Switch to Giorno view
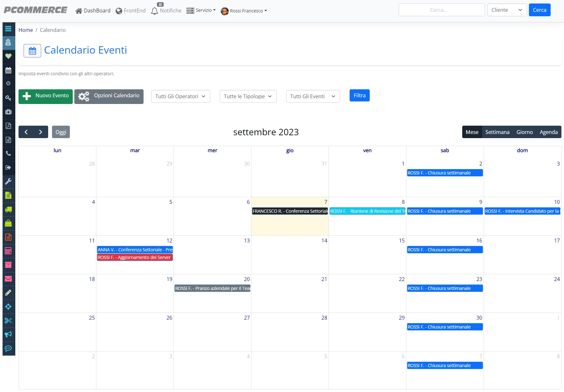The width and height of the screenshot is (564, 392). click(x=524, y=132)
